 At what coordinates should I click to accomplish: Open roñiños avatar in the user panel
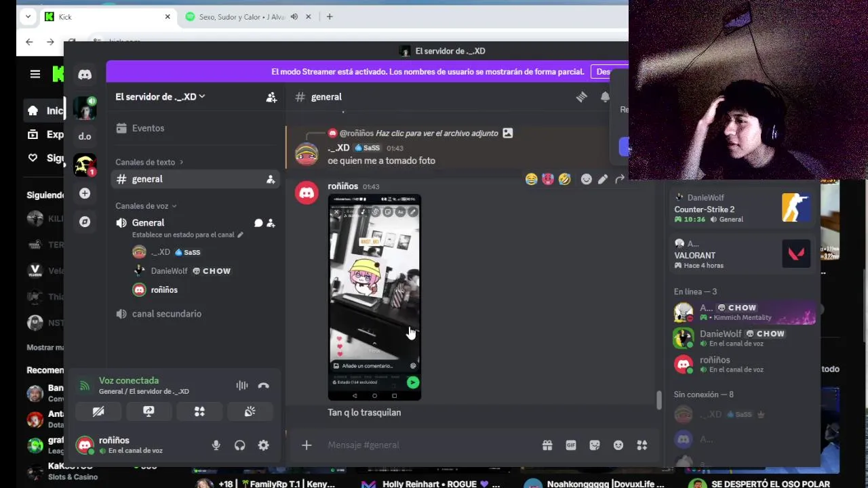tap(85, 445)
